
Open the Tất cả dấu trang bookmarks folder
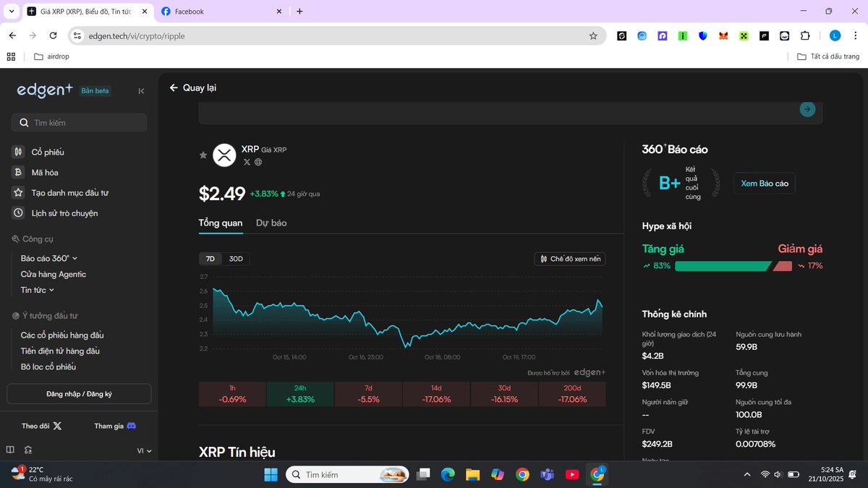[828, 56]
